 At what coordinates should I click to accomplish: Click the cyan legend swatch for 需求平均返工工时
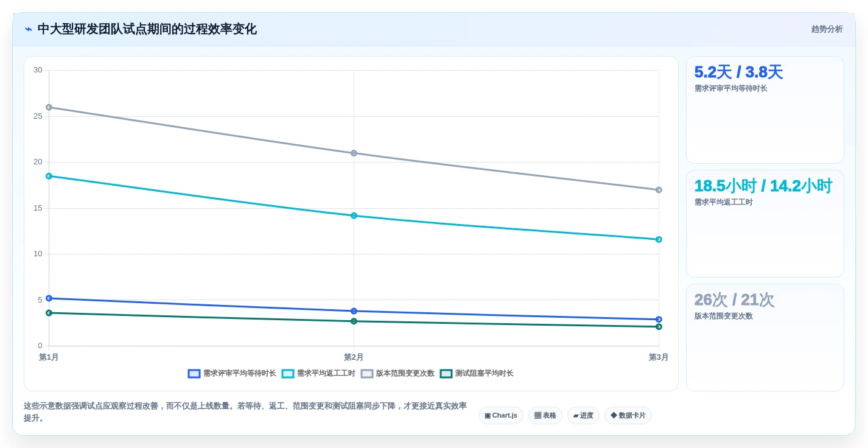click(288, 374)
